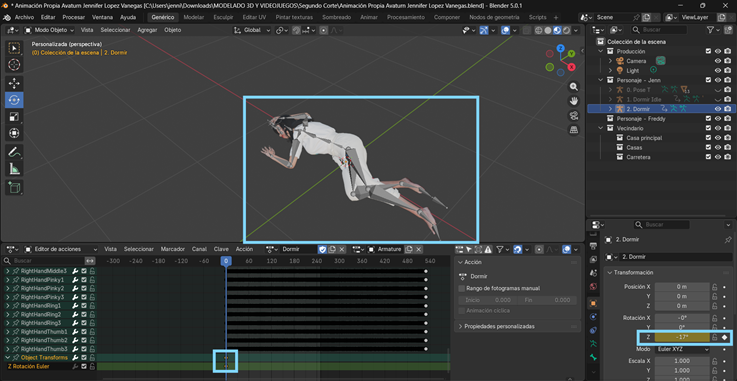Hide Camera in viewport with eye icon

(x=718, y=61)
